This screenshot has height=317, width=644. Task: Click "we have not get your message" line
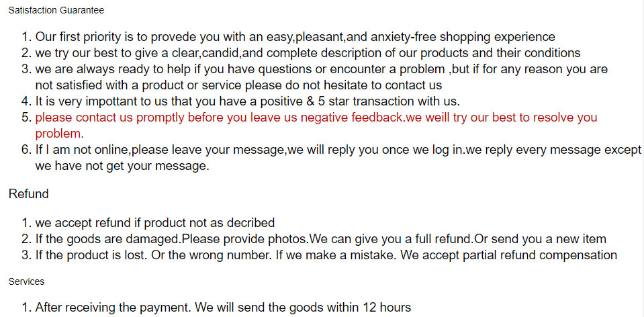(x=122, y=166)
